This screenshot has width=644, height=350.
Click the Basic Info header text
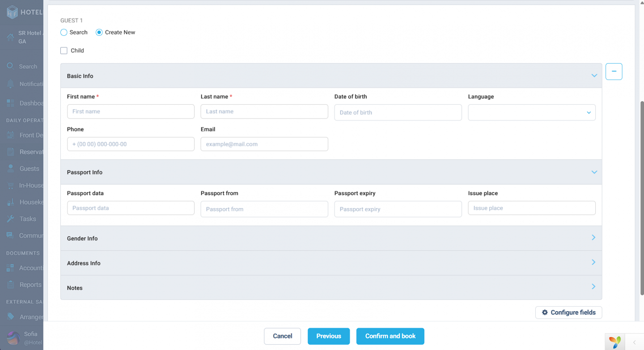(80, 76)
